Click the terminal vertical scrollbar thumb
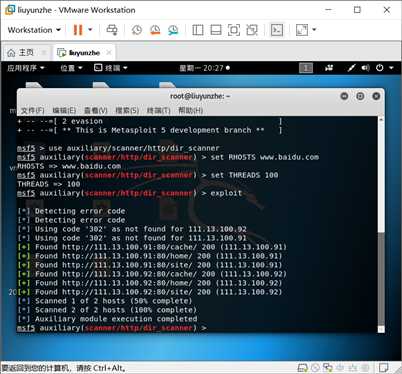This screenshot has height=374, width=402. (381, 278)
